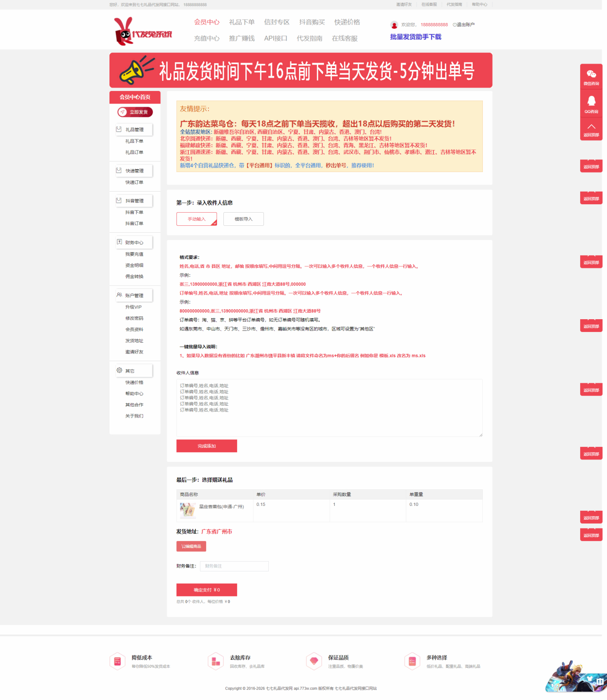This screenshot has height=700, width=607.
Task: Click the 保证品质 diamond footer icon
Action: tap(314, 661)
